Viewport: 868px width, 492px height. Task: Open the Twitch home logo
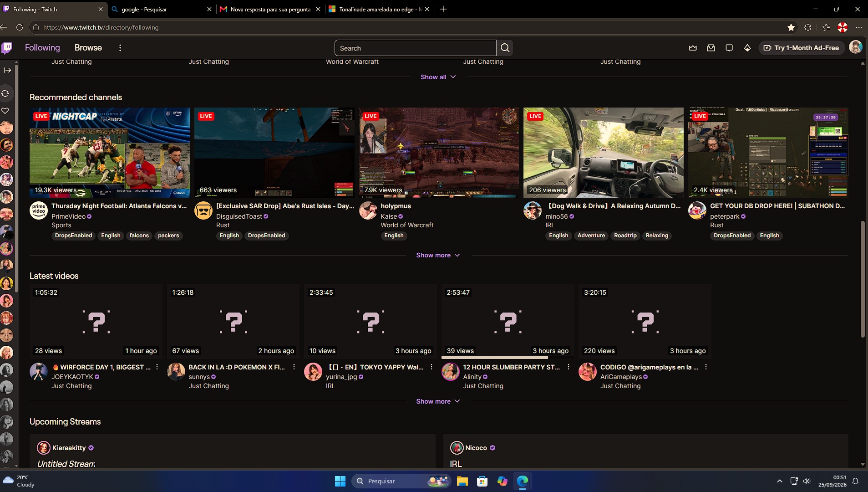(x=7, y=48)
